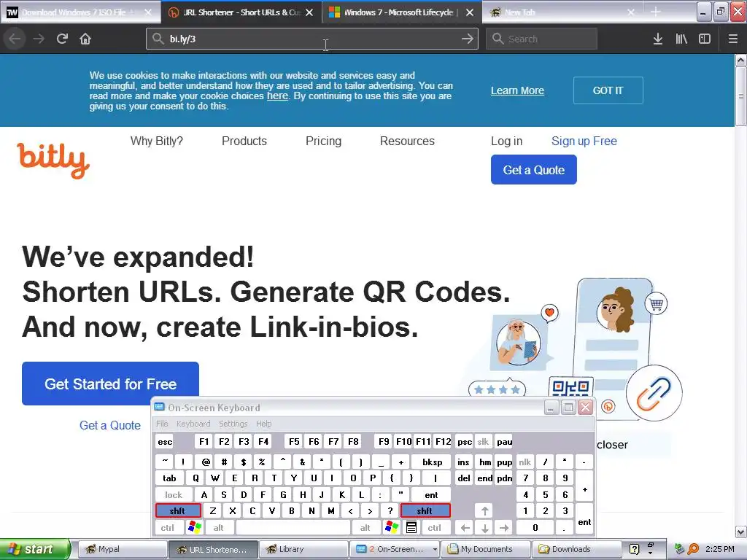Click the Windows logo key left of alt
This screenshot has width=747, height=560.
[x=195, y=527]
